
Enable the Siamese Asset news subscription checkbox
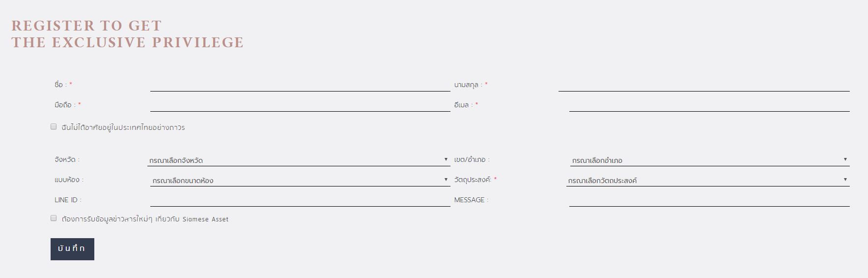tap(54, 218)
